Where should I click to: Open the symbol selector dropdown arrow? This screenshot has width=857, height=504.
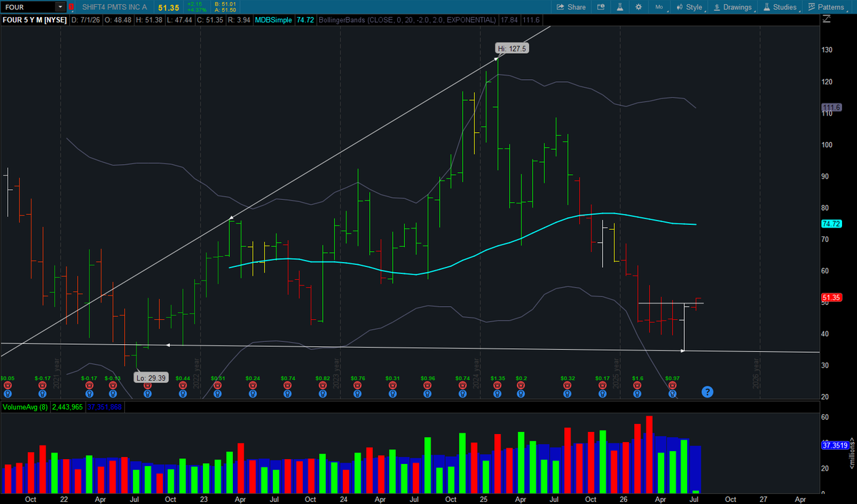(60, 6)
